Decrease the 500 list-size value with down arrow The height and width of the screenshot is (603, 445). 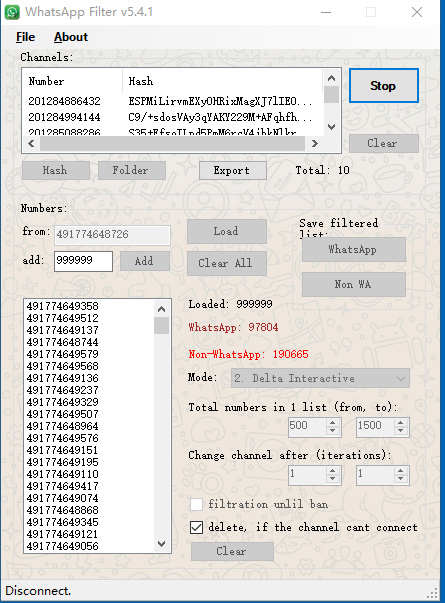[333, 431]
